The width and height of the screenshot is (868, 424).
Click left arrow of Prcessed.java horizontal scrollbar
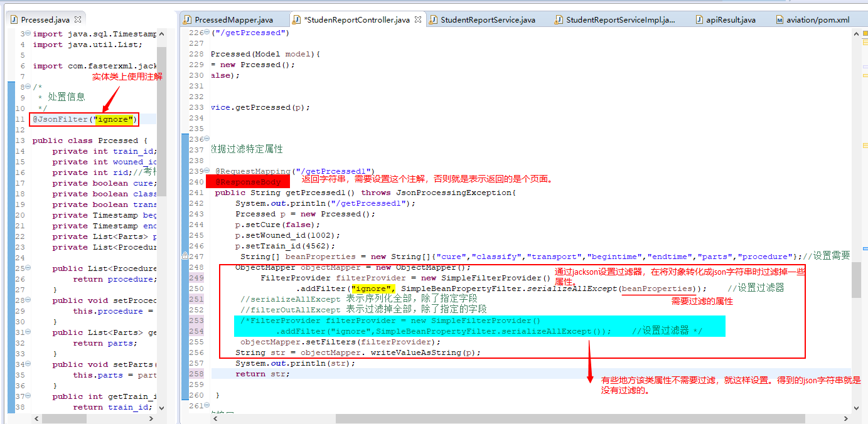click(36, 418)
